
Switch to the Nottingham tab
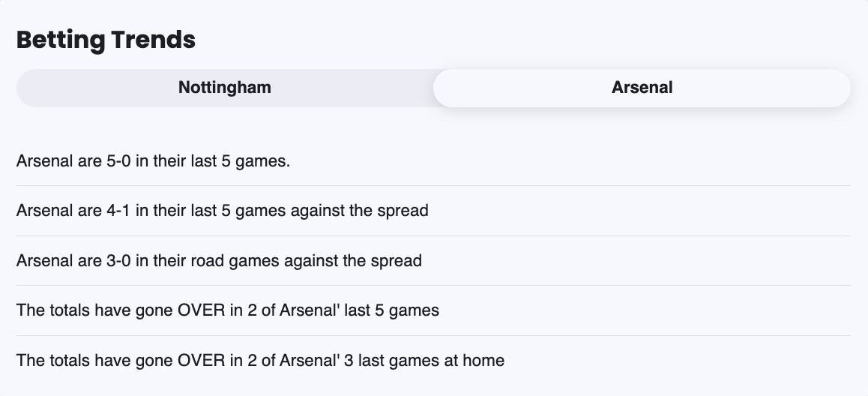tap(224, 88)
